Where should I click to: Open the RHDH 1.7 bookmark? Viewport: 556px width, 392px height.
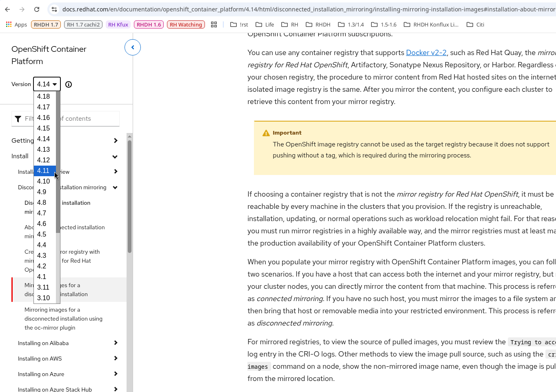46,24
